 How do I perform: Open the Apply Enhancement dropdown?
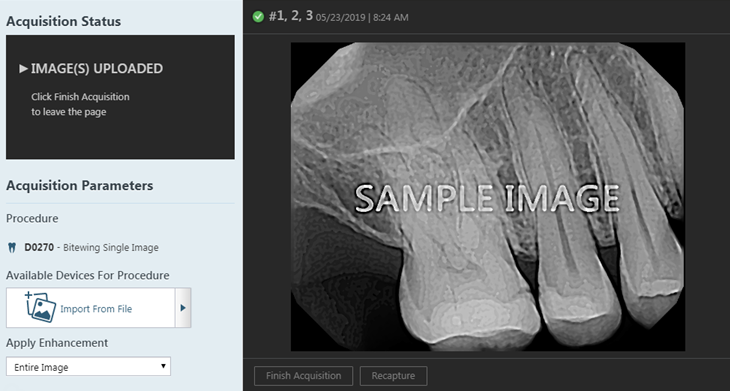(88, 367)
